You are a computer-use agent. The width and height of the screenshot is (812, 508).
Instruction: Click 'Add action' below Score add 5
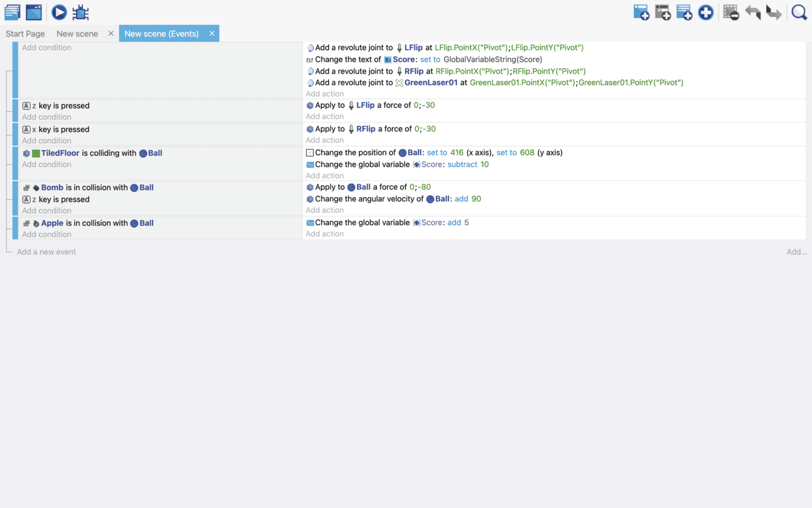coord(325,234)
